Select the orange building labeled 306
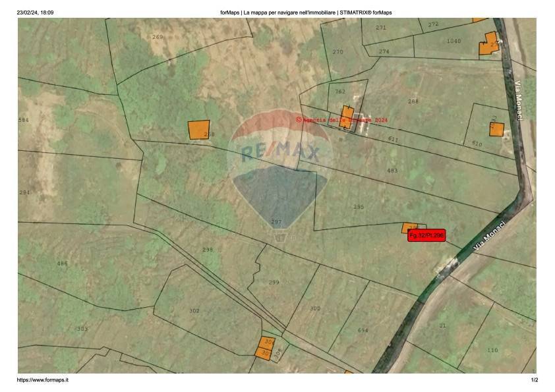 point(266,342)
